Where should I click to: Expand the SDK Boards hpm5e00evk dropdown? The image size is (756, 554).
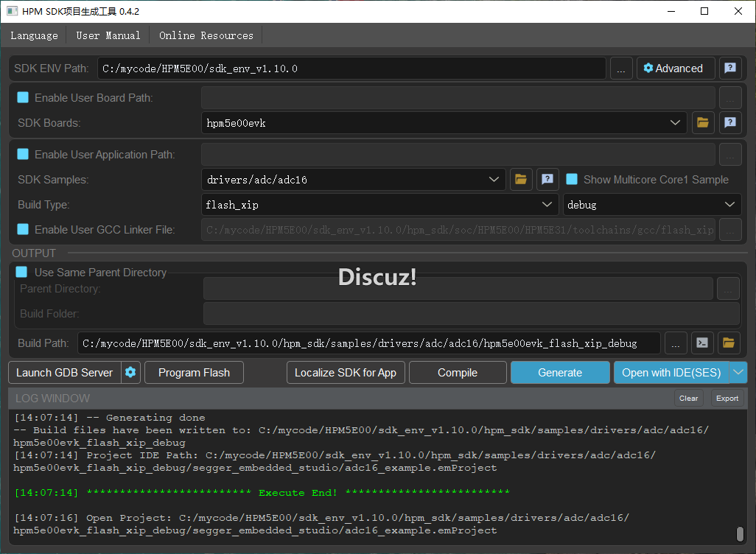tap(676, 123)
